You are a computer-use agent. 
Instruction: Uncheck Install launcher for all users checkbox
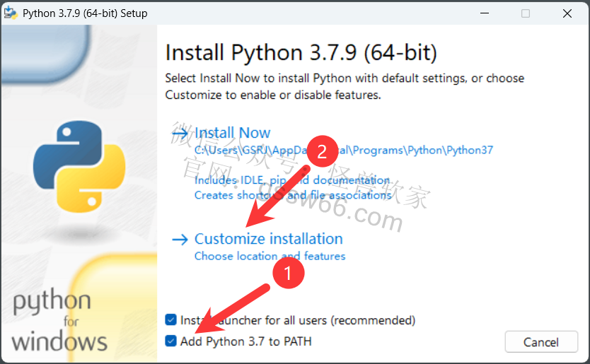pos(170,320)
